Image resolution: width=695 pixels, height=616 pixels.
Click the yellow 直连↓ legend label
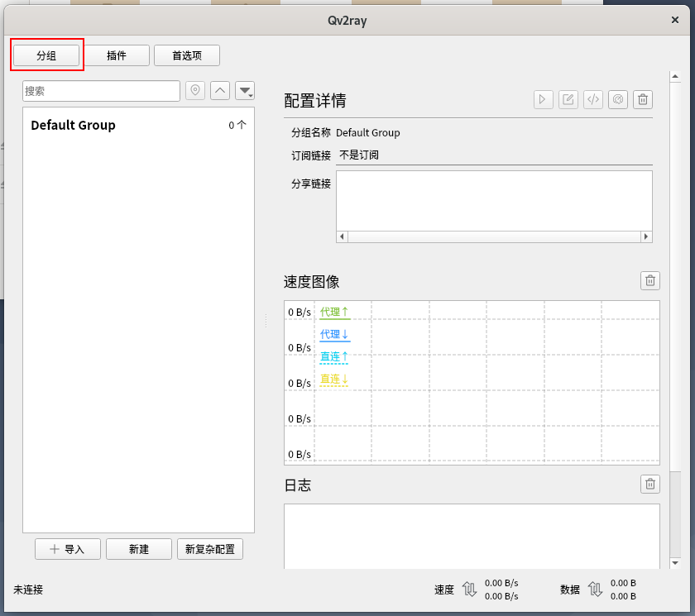[334, 379]
